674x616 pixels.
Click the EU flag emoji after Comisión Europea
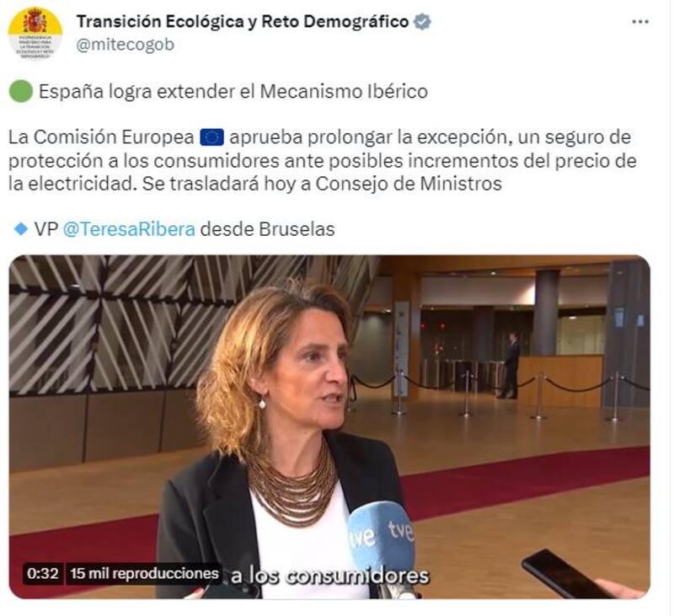(x=212, y=137)
